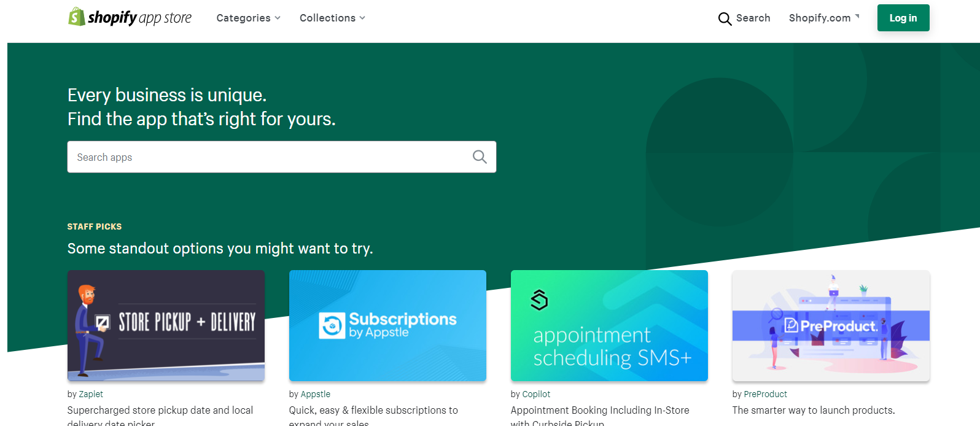
Task: Click the header Search magnifier icon
Action: (725, 18)
